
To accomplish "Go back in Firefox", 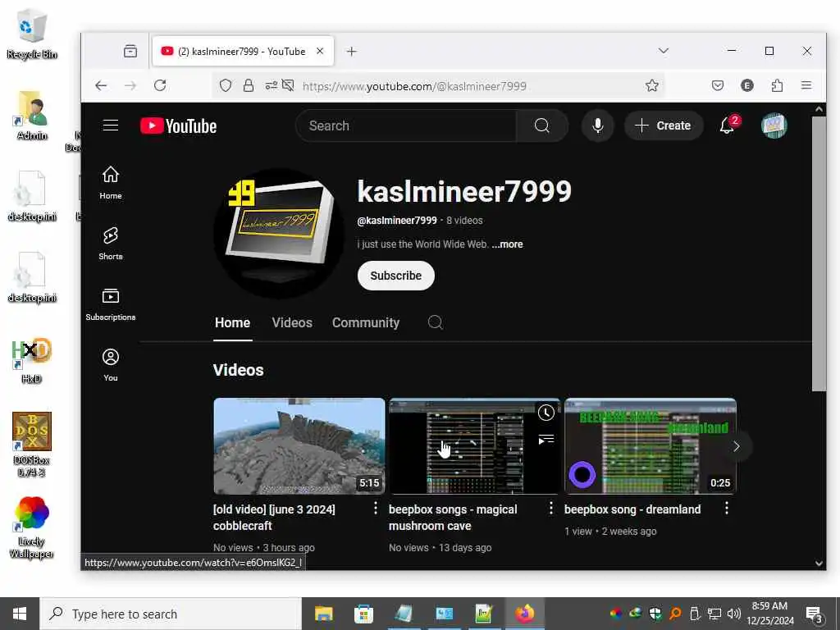I will (x=101, y=85).
